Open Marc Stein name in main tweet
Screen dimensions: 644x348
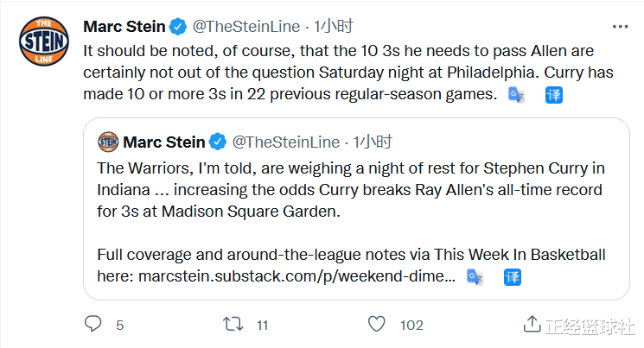click(124, 27)
